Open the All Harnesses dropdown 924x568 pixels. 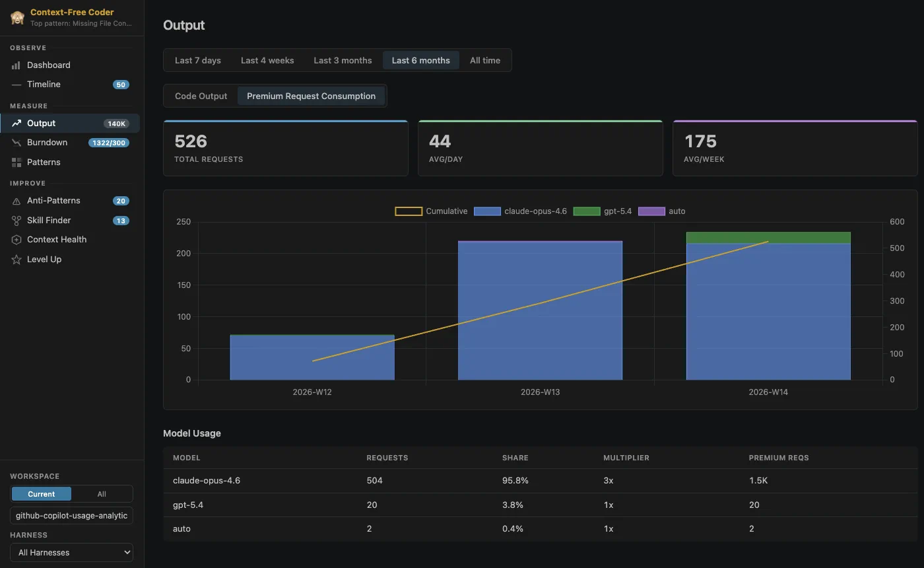click(71, 553)
